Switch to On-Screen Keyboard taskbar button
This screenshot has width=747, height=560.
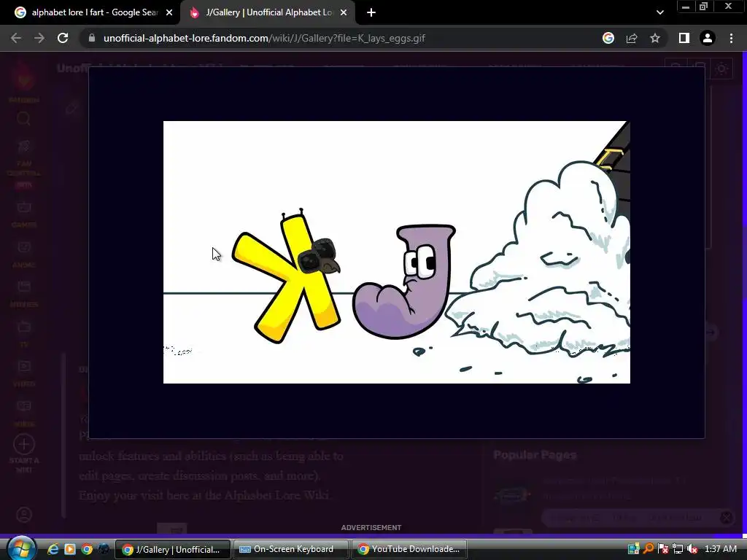point(290,549)
